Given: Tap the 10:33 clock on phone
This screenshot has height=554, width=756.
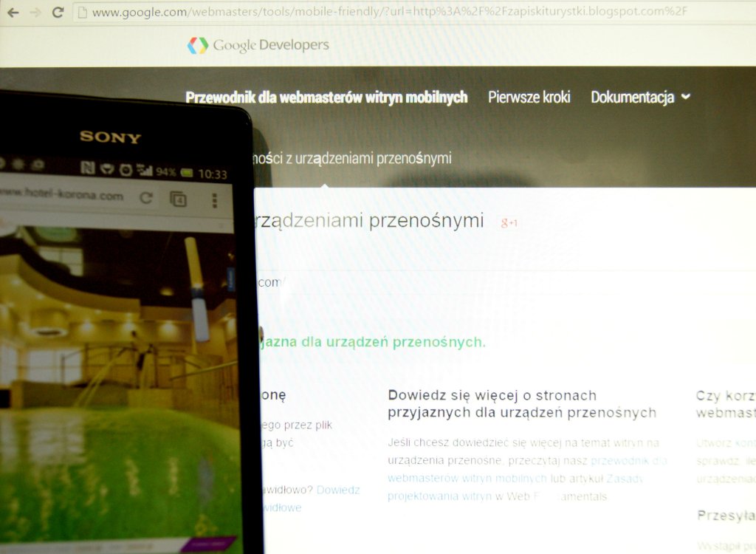Looking at the screenshot, I should coord(213,174).
